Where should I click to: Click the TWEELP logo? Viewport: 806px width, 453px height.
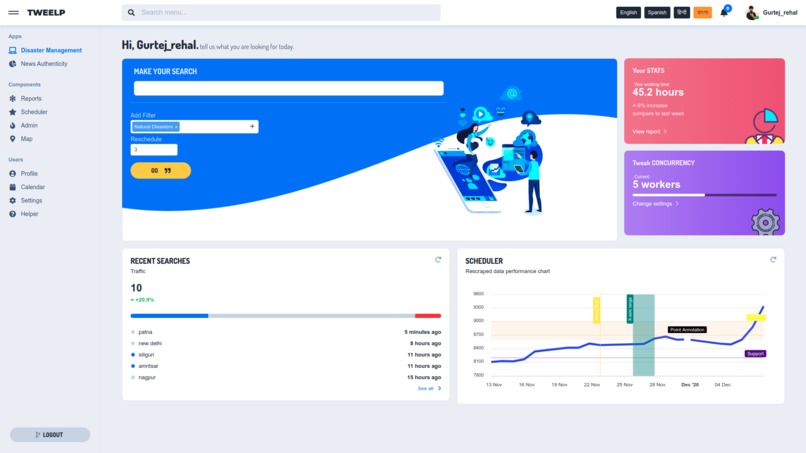pos(46,12)
